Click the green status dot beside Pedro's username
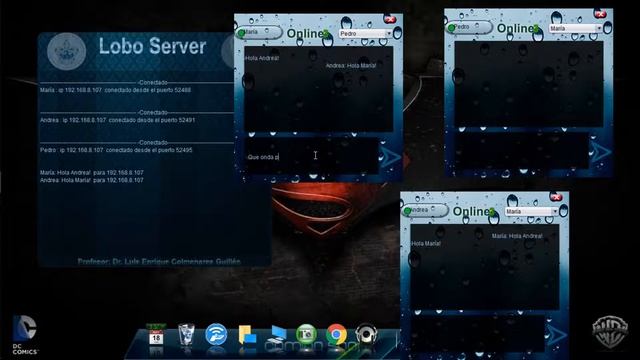This screenshot has height=360, width=640. click(451, 28)
